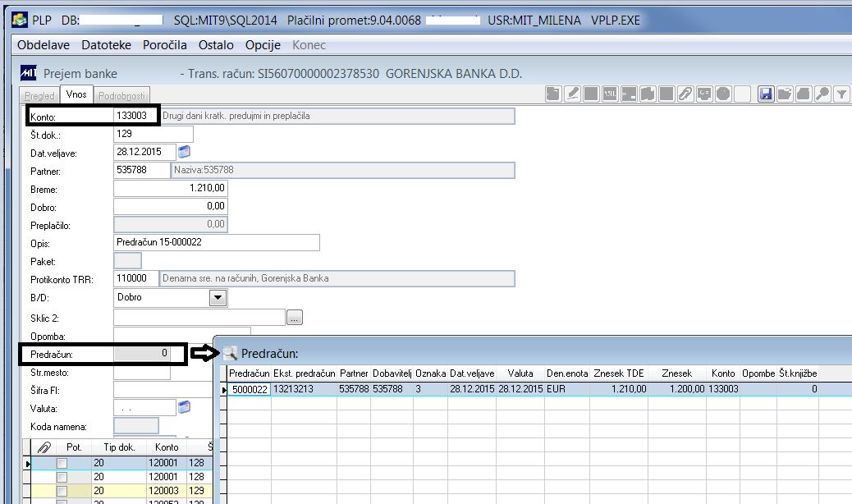Select cell 5000022 in Predračun popup
Image resolution: width=852 pixels, height=504 pixels.
coord(250,389)
